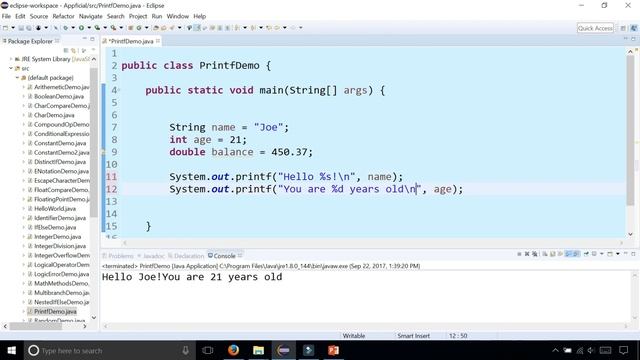Select HelloWorld.java in Package Explorer

tap(55, 209)
